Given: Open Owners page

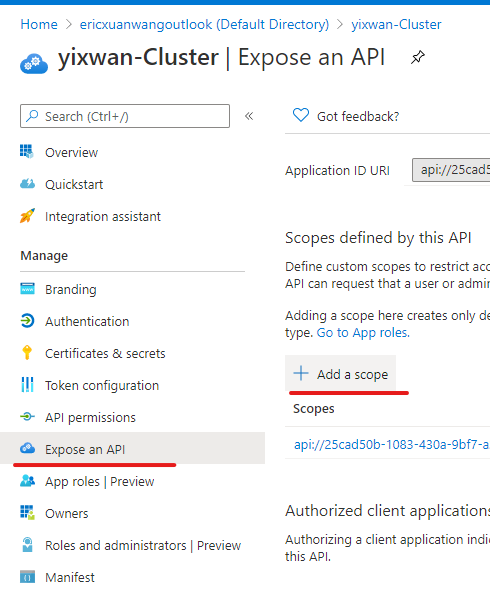Looking at the screenshot, I should coord(67,513).
